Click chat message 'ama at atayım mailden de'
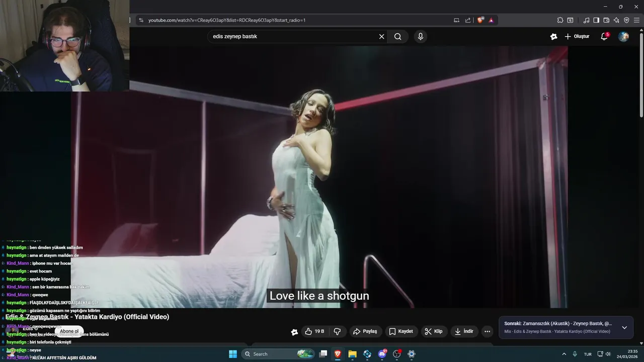The height and width of the screenshot is (362, 644). (x=54, y=255)
